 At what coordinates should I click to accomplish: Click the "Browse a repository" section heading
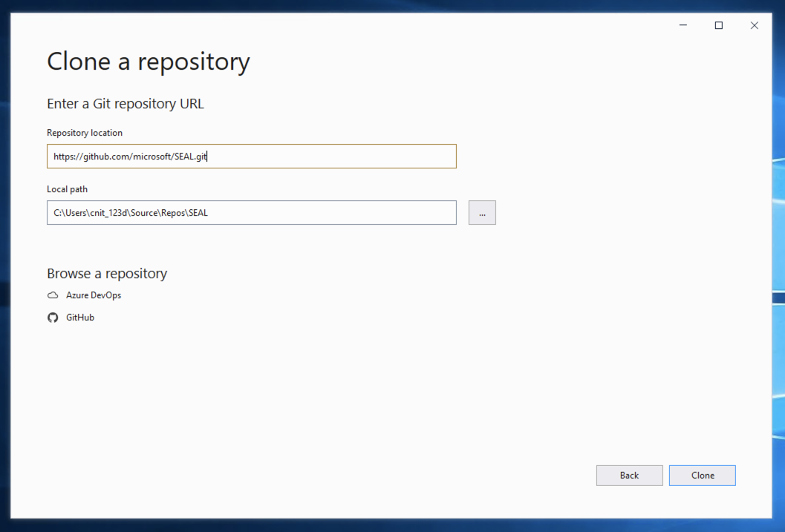click(107, 274)
